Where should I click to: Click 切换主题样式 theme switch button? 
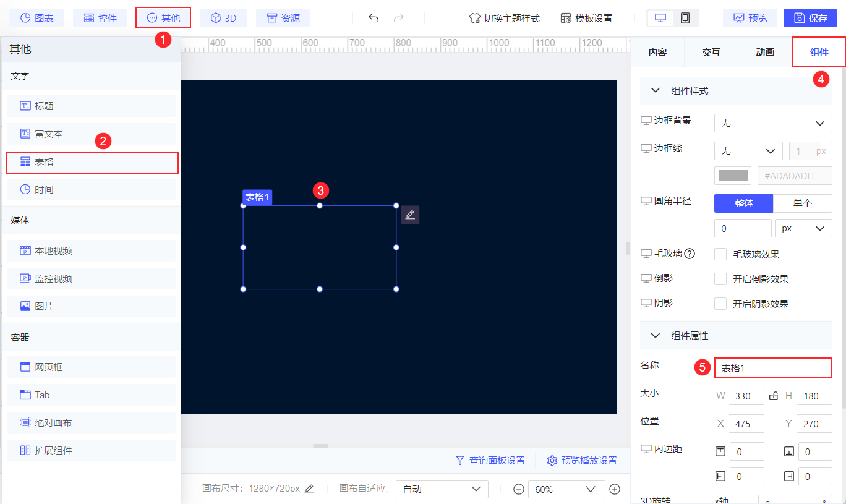point(505,18)
